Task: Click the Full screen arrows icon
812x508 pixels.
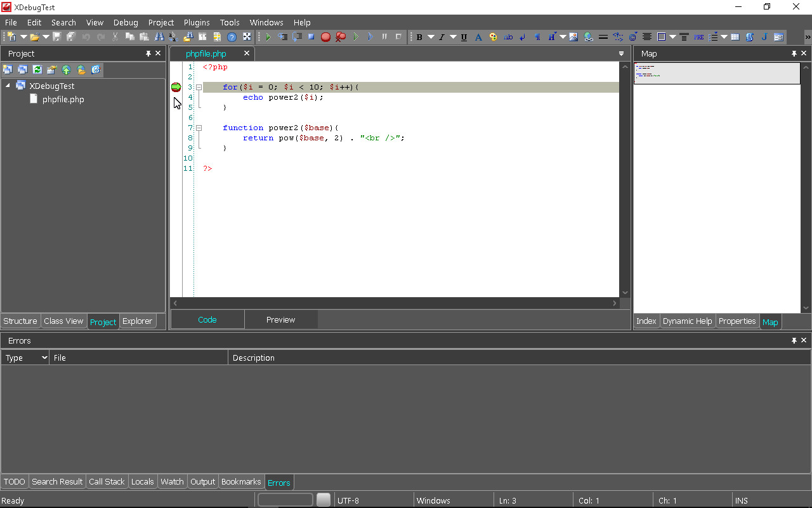Action: pyautogui.click(x=247, y=37)
